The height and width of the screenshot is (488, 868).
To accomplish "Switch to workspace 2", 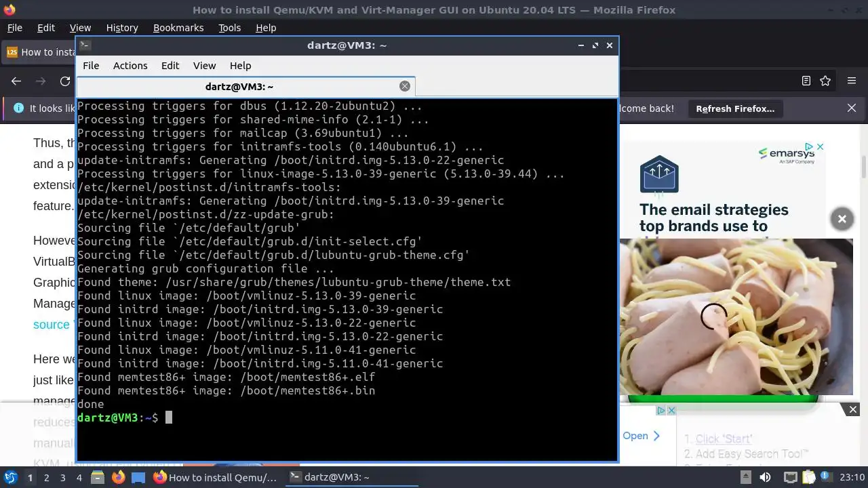I will click(x=46, y=477).
